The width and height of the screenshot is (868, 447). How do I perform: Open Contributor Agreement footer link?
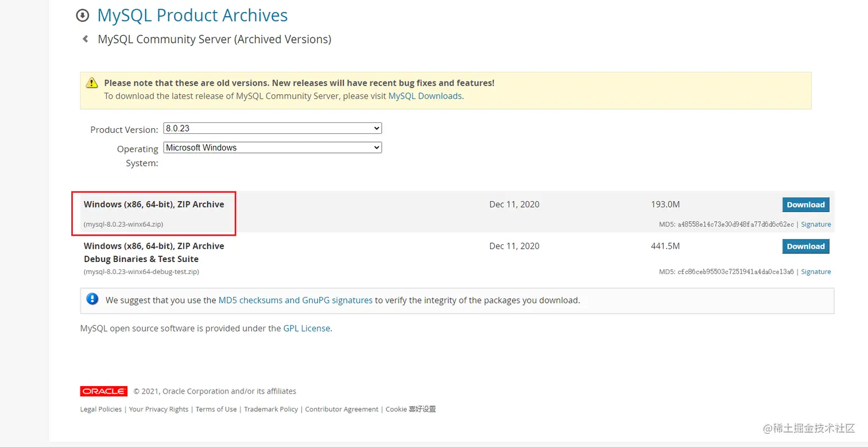342,409
